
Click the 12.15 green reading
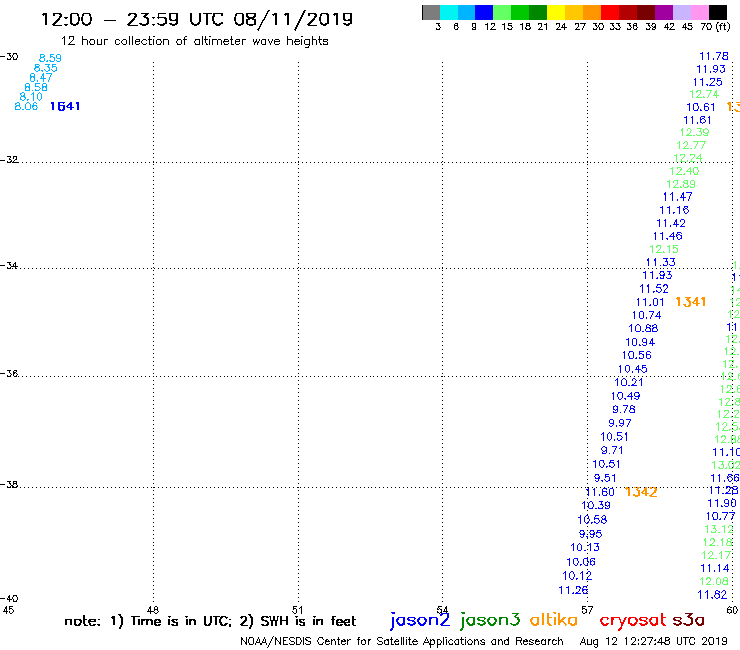pos(664,249)
